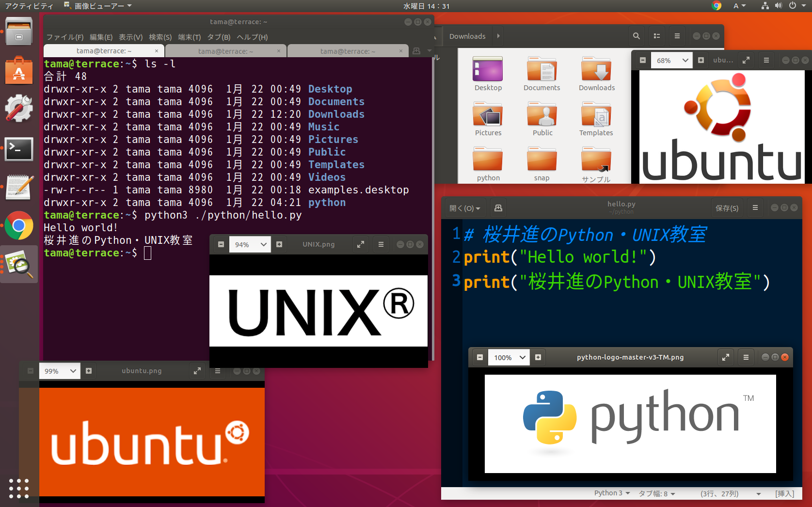Toggle fullscreen in the ubuntu.png viewer
812x507 pixels.
point(197,371)
